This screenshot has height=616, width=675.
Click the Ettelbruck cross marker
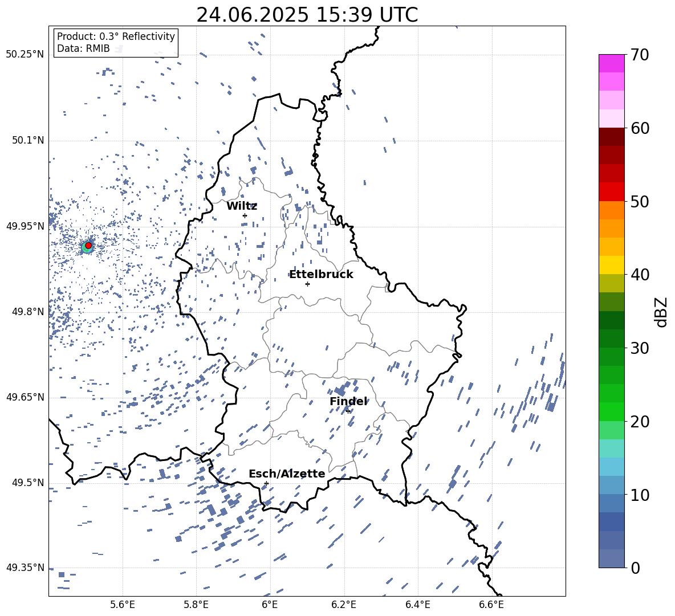(x=307, y=284)
